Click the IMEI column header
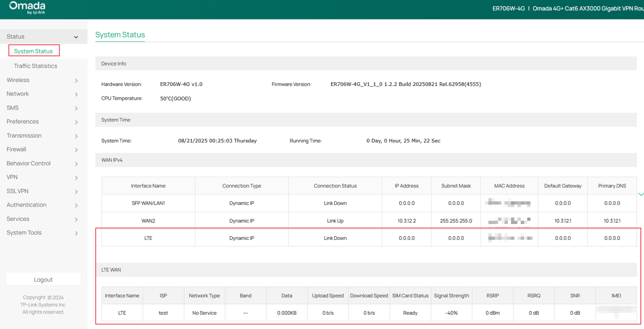Image resolution: width=644 pixels, height=329 pixels. [x=616, y=296]
